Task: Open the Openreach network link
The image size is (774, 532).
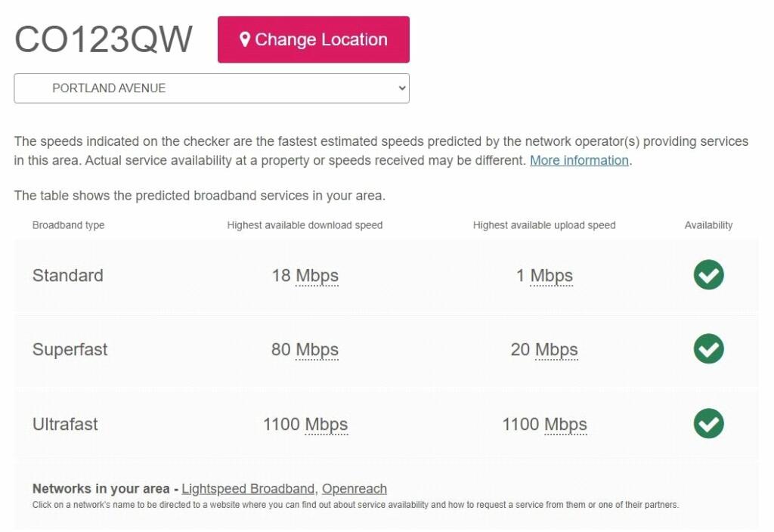Action: coord(354,489)
